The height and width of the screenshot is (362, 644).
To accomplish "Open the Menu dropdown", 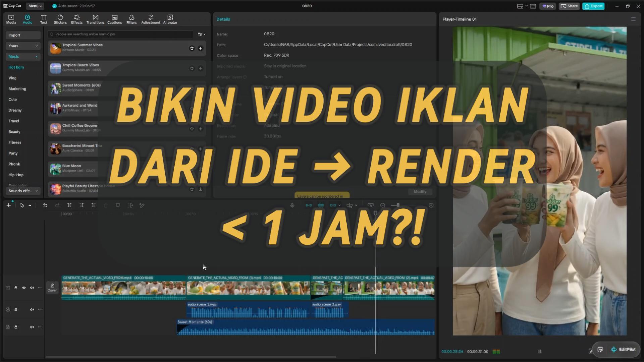I will (35, 6).
